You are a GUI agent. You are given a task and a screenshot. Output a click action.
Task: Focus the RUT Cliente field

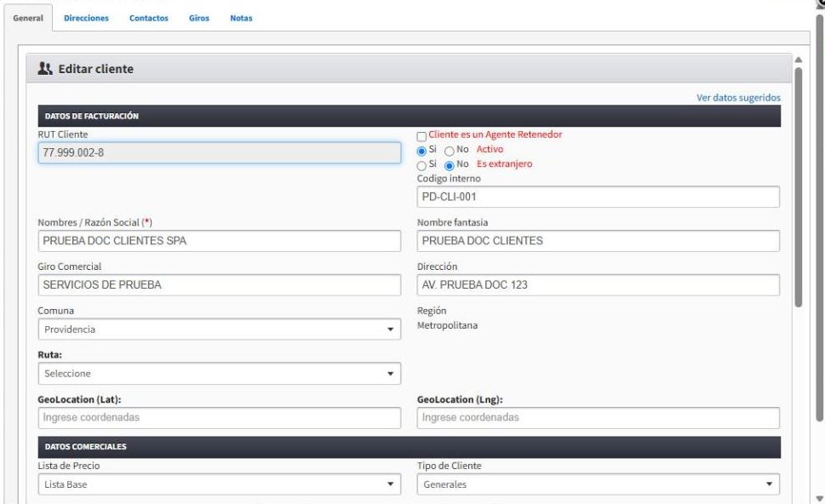pos(220,152)
